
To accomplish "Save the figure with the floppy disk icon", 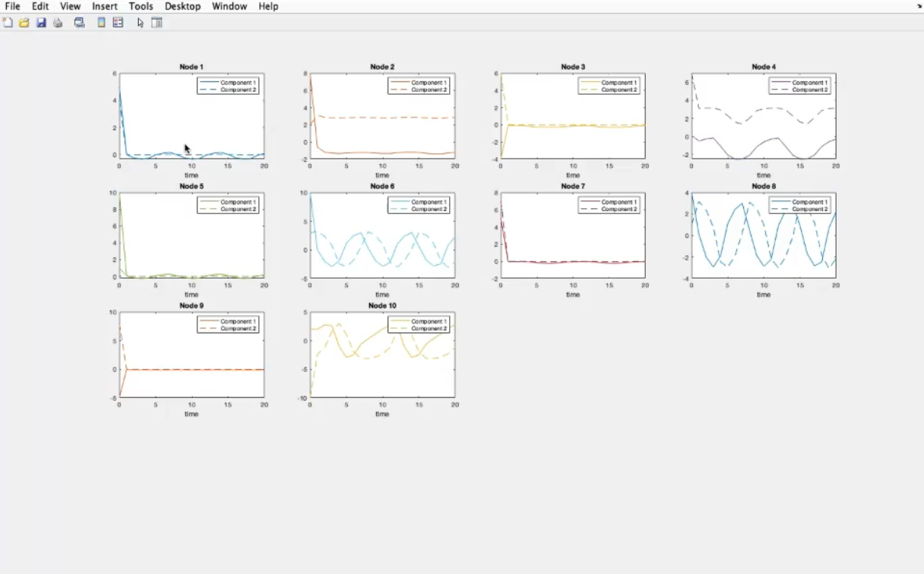I will click(x=41, y=23).
